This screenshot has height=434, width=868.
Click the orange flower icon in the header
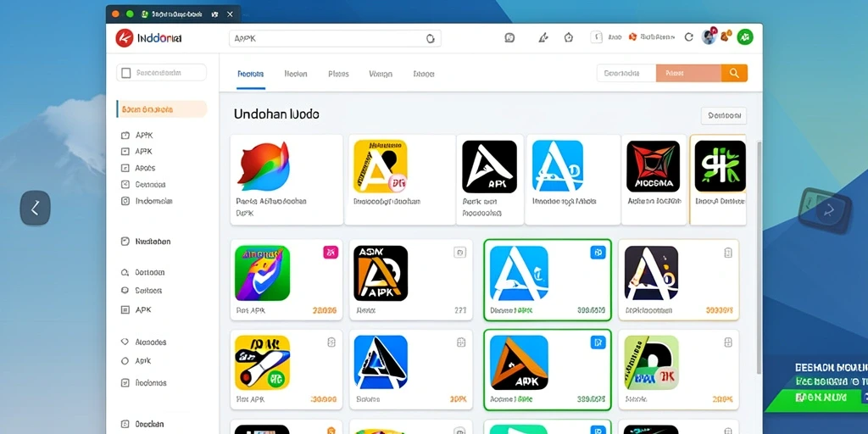632,37
